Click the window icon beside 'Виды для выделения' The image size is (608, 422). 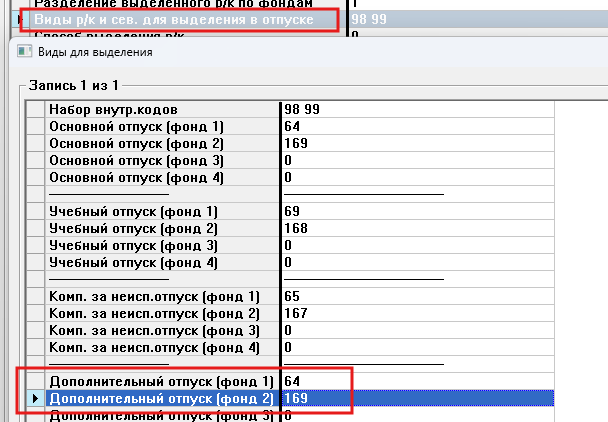coord(24,52)
